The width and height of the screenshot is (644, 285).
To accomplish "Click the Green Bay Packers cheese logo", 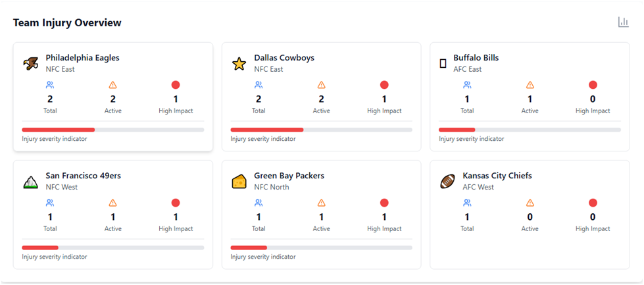I will pyautogui.click(x=239, y=182).
